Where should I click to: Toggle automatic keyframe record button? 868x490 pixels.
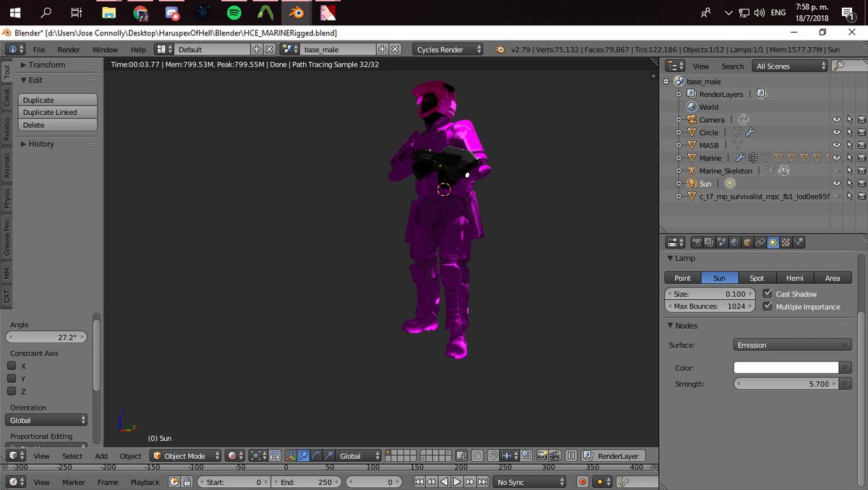tap(582, 482)
